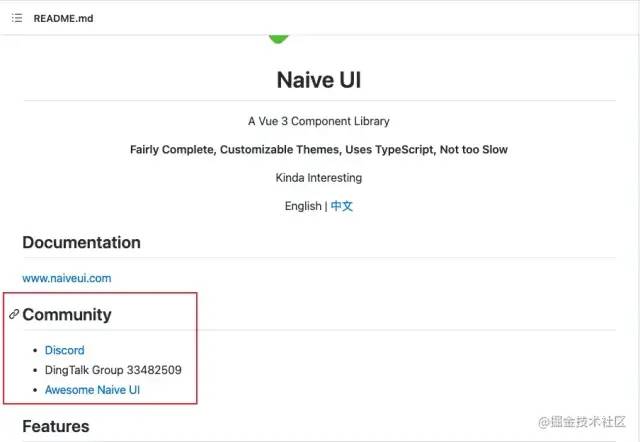This screenshot has height=442, width=640.
Task: Click the 掘金技术社区 watermark text
Action: pyautogui.click(x=581, y=423)
